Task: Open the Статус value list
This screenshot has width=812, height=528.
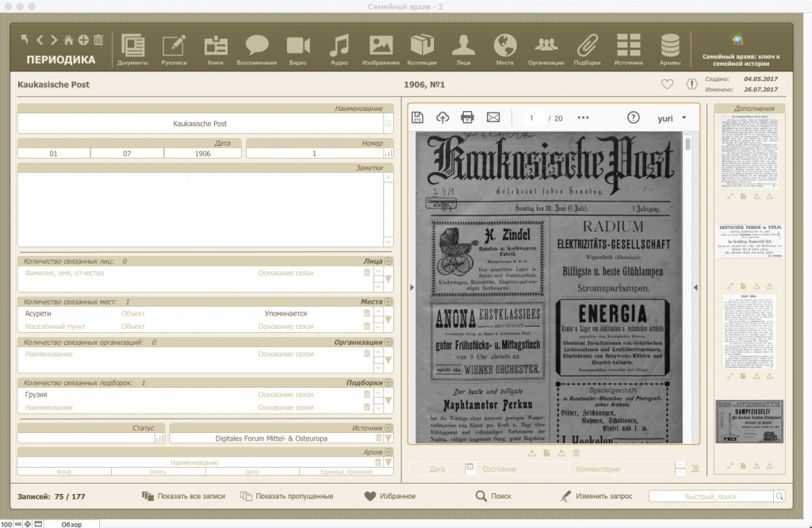Action: coord(159,438)
